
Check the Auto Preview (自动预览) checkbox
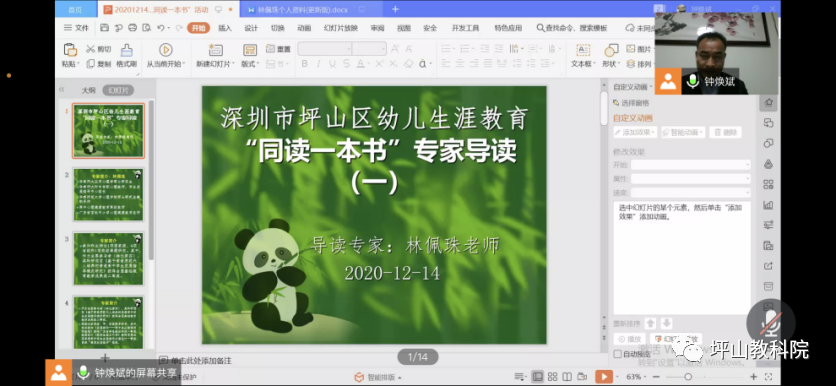coord(617,353)
